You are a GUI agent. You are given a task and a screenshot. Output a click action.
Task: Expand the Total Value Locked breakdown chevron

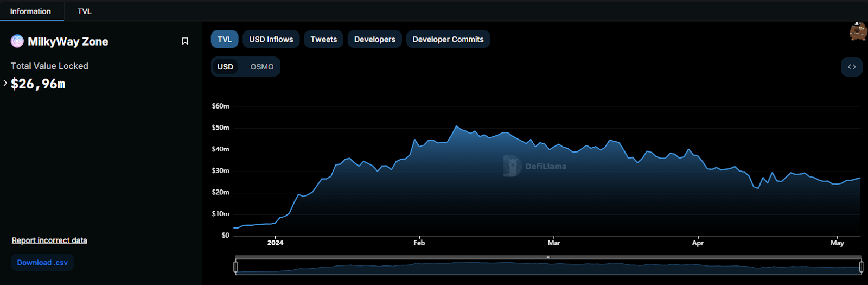pos(5,83)
